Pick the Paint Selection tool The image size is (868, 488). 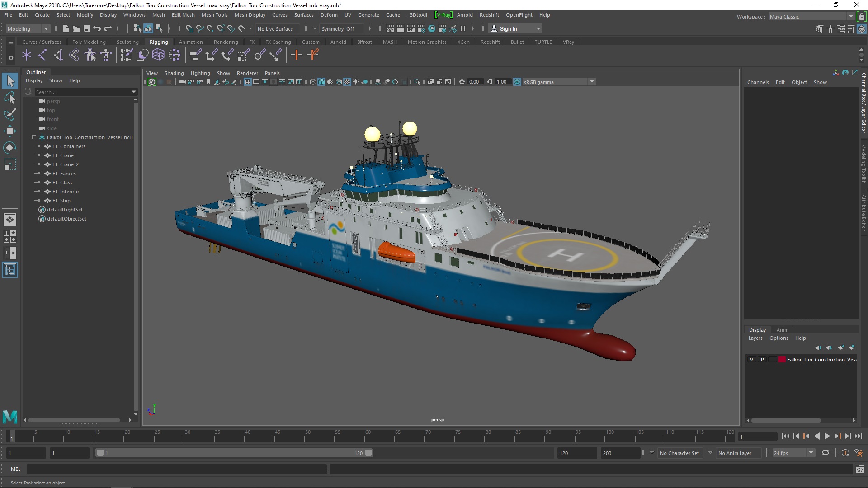click(x=10, y=114)
